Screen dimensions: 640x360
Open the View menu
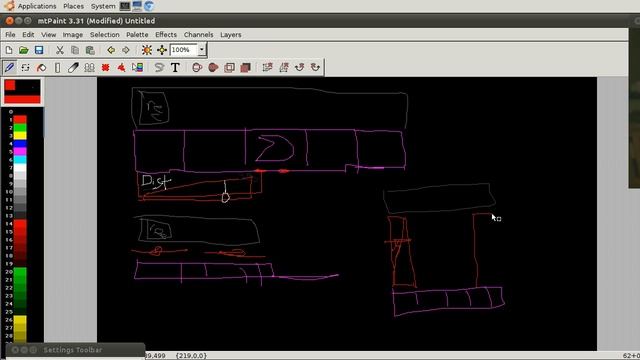point(49,35)
